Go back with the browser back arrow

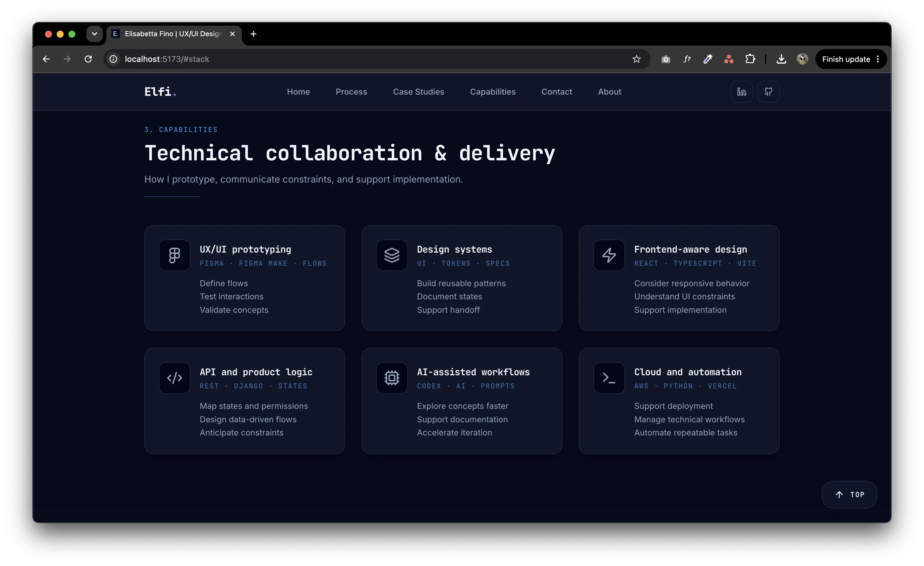click(46, 59)
